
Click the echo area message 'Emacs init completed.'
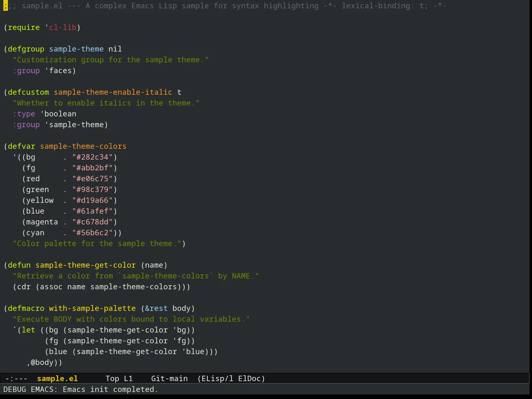(x=110, y=389)
